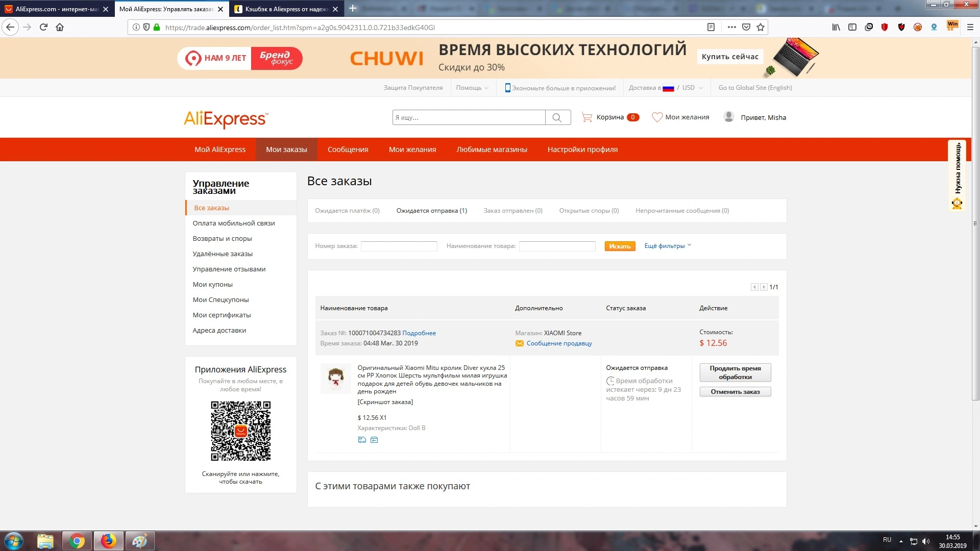
Task: Select Ожидается отправка (1) filter tab
Action: pos(432,211)
